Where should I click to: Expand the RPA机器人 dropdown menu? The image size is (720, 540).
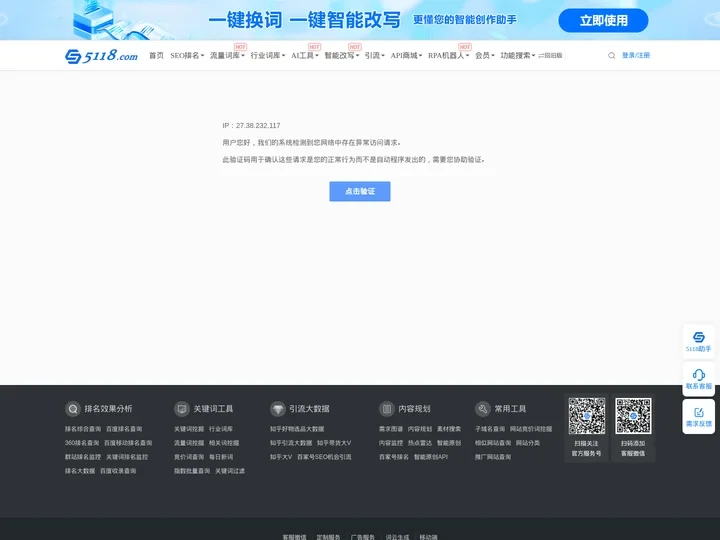[x=448, y=56]
